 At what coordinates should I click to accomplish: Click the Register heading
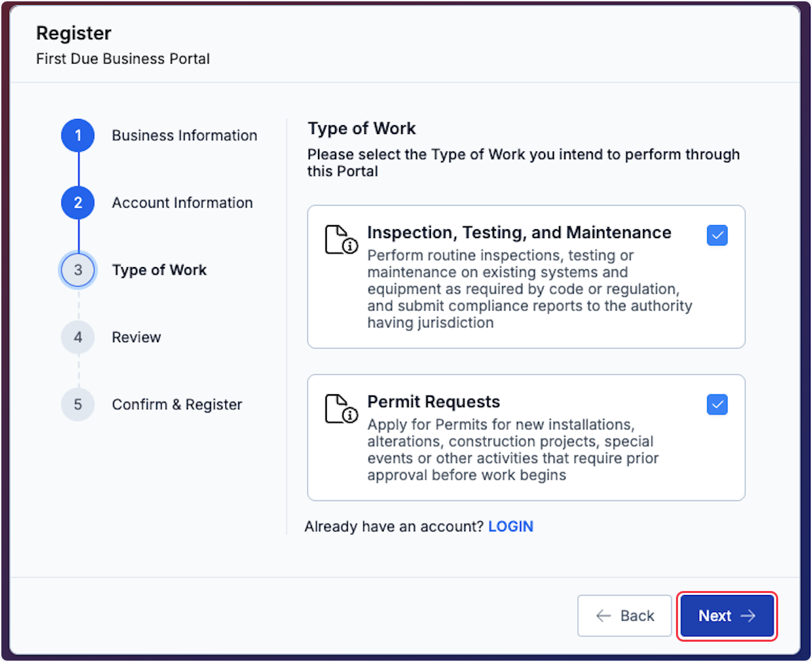click(74, 33)
